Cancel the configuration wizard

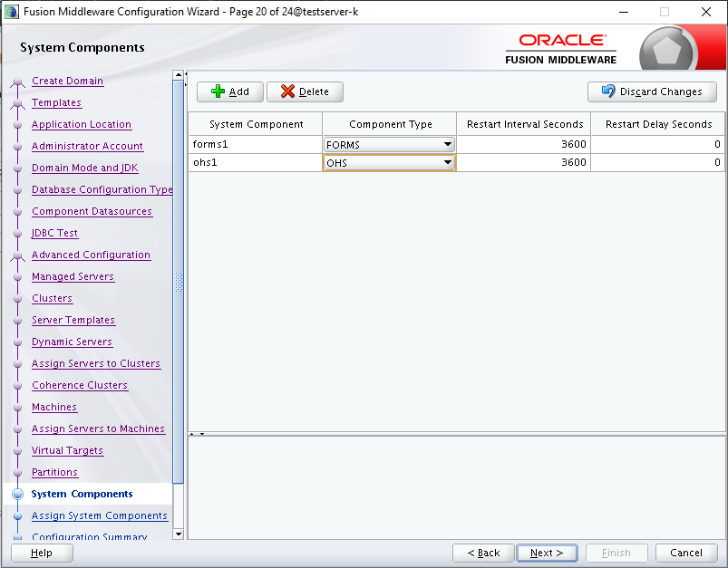pyautogui.click(x=686, y=553)
